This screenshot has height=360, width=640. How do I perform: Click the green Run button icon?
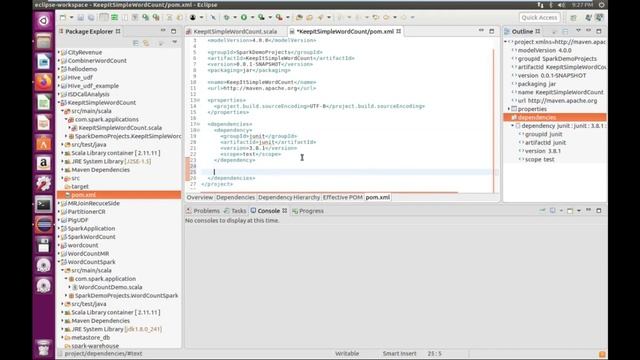pyautogui.click(x=244, y=18)
